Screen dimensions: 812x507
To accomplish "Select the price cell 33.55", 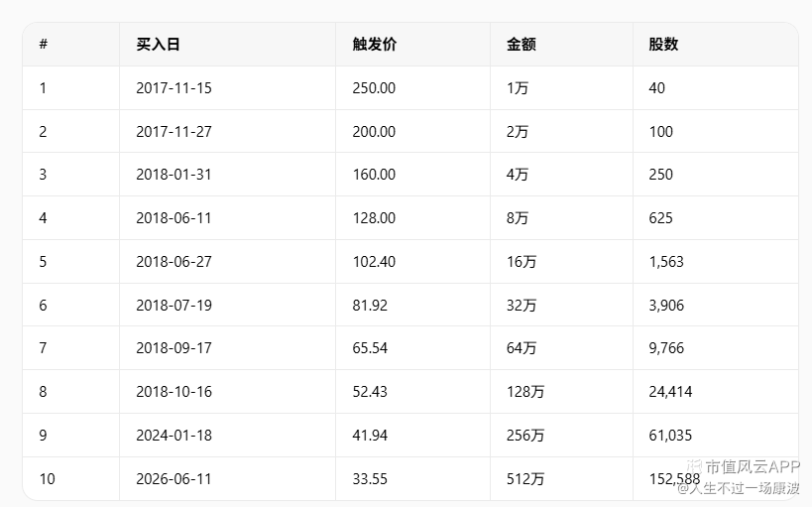I will [x=370, y=478].
